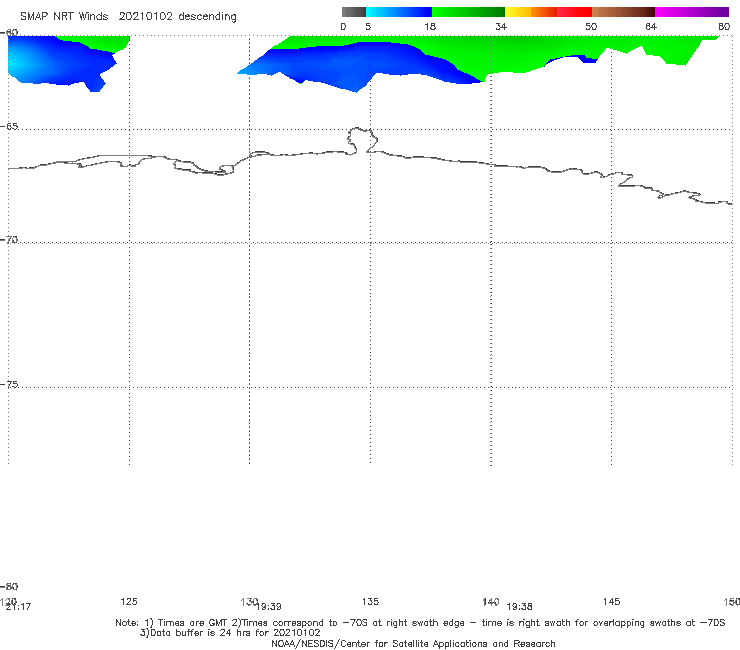740x650 pixels.
Task: Click the color bar label '50'
Action: 591,27
